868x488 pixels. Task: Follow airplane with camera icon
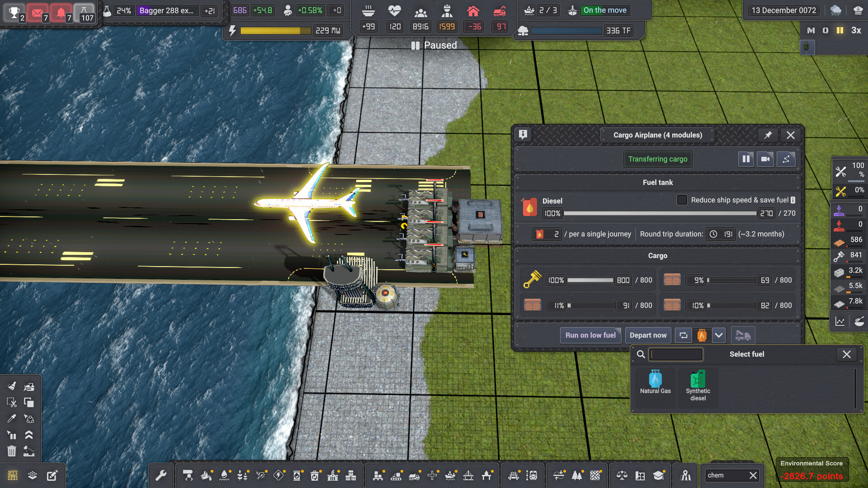point(765,159)
